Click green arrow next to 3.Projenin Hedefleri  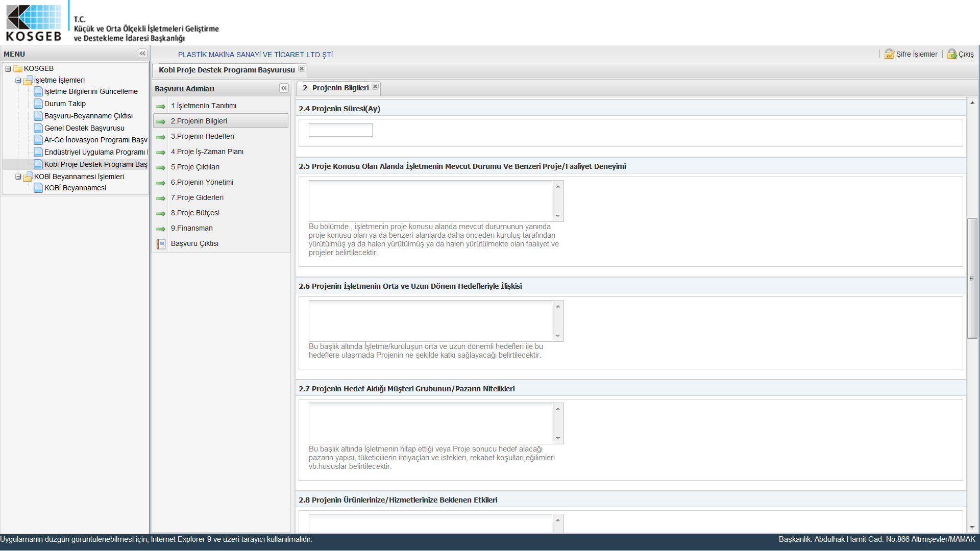[x=161, y=137]
